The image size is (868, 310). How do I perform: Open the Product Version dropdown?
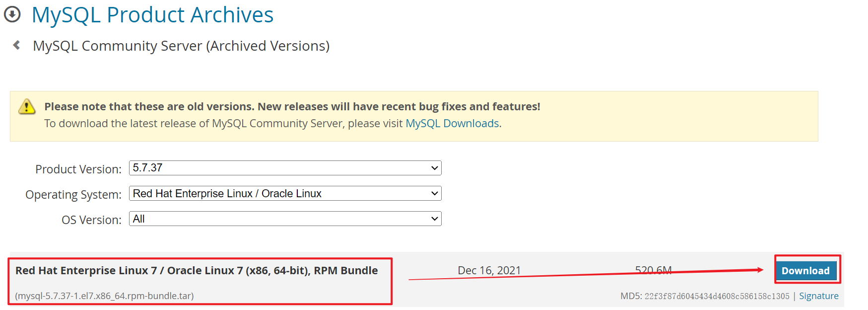click(285, 168)
